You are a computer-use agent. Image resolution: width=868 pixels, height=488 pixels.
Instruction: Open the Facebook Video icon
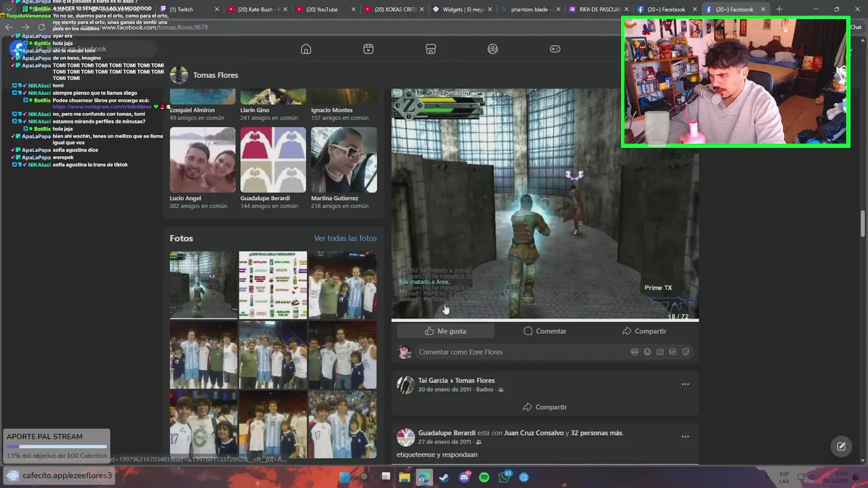tap(368, 49)
